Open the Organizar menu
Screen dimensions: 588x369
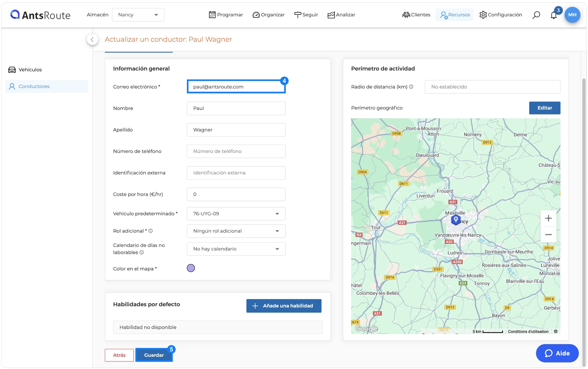268,15
